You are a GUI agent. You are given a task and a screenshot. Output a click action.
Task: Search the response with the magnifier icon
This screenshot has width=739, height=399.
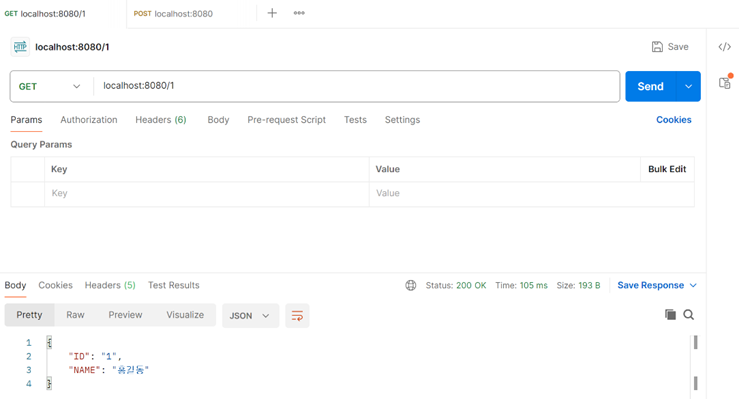point(689,314)
